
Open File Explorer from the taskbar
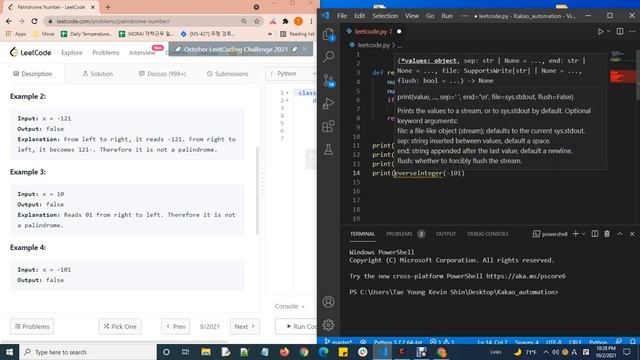(206, 352)
